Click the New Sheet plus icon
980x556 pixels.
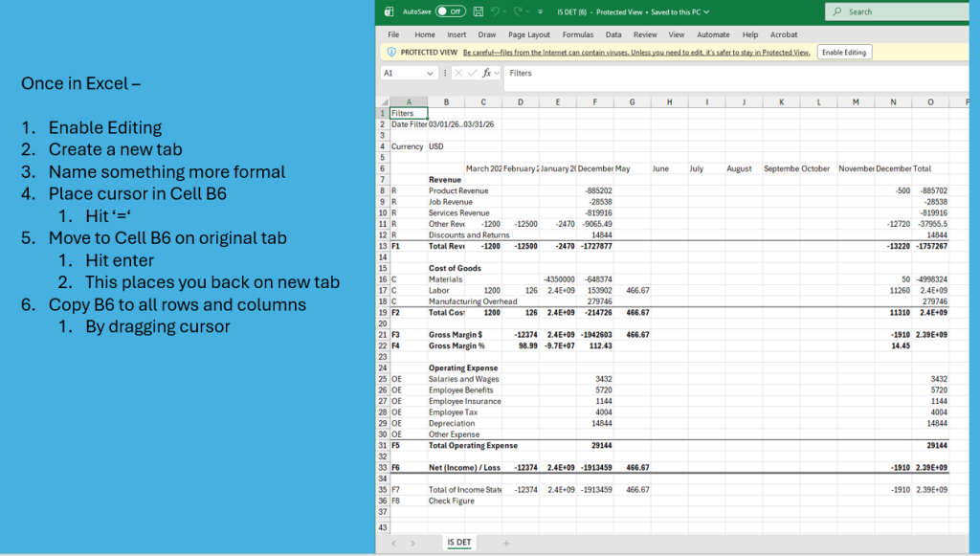tap(506, 543)
